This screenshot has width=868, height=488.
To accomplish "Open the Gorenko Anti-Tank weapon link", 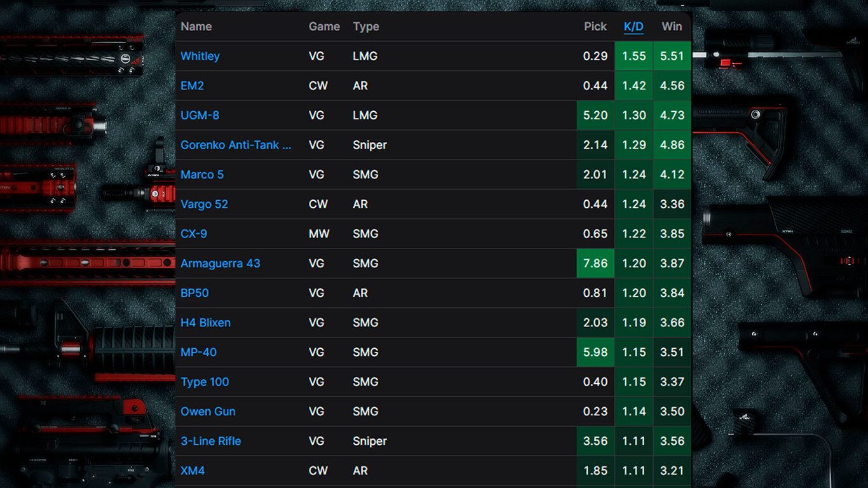I will [x=236, y=145].
